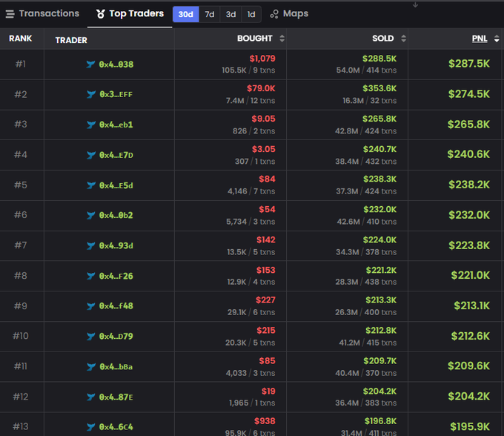Click the $213.1K PNL value
Screen dimensions: 504x436
pyautogui.click(x=471, y=305)
